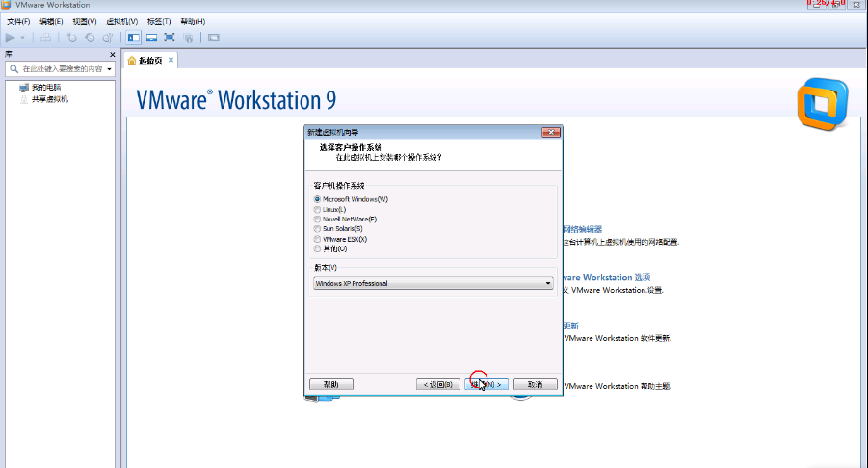The image size is (868, 468).
Task: Click the 更新 link
Action: (x=570, y=325)
